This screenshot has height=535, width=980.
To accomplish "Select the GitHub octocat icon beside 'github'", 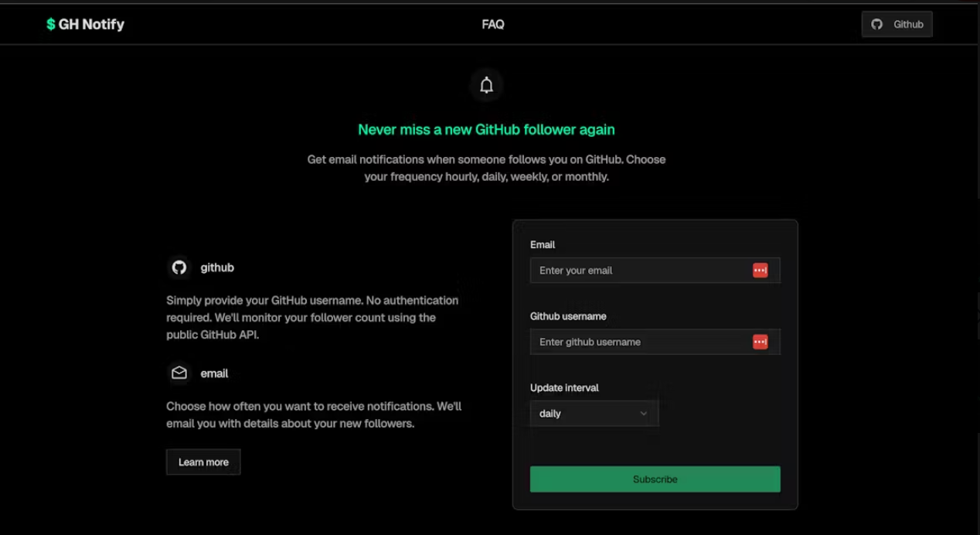I will point(179,267).
